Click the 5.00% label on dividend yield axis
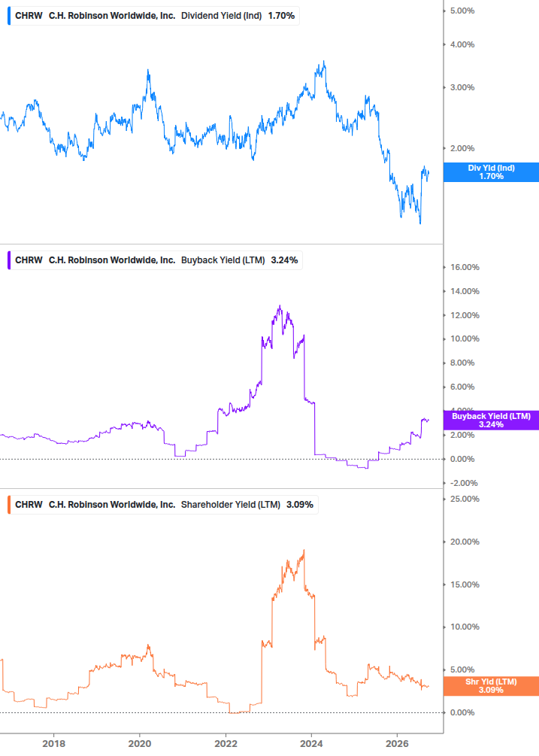Viewport: 539px width, 756px height. [x=462, y=11]
